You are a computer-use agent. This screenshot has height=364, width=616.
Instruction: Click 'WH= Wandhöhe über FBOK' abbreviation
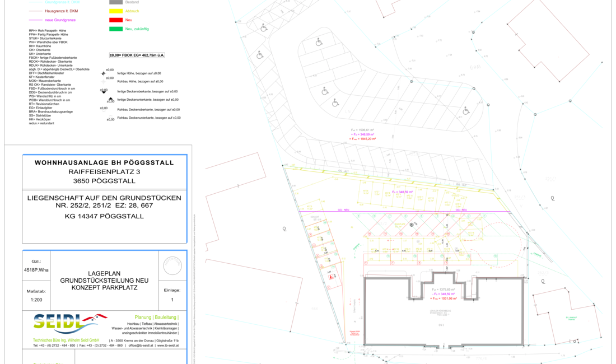(48, 43)
